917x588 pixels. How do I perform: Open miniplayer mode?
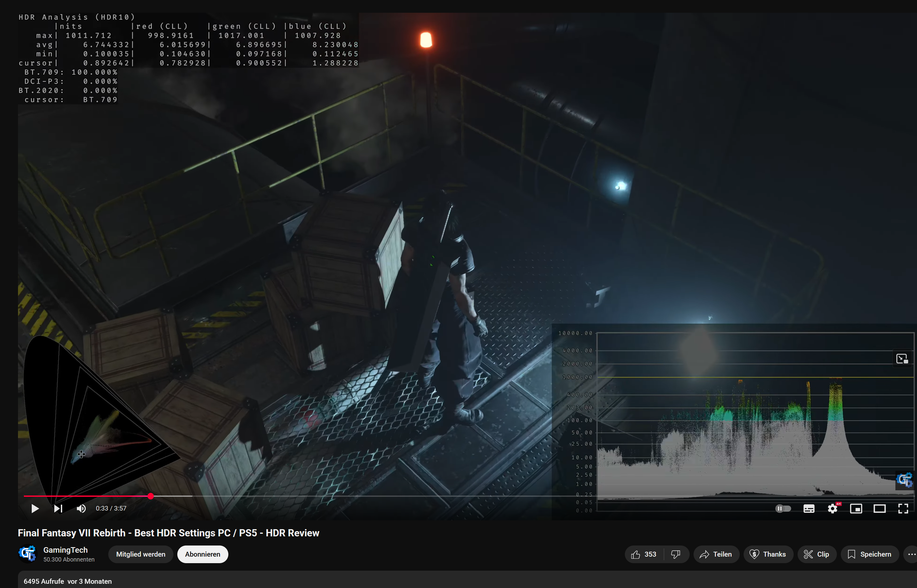pyautogui.click(x=856, y=508)
